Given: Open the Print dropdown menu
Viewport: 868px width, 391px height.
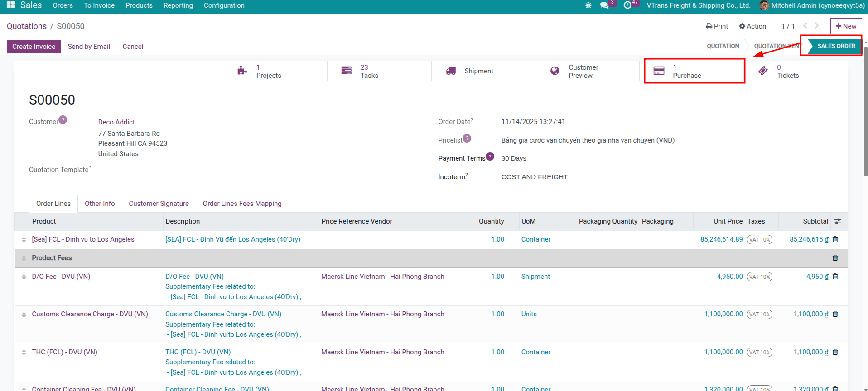Looking at the screenshot, I should pos(717,26).
